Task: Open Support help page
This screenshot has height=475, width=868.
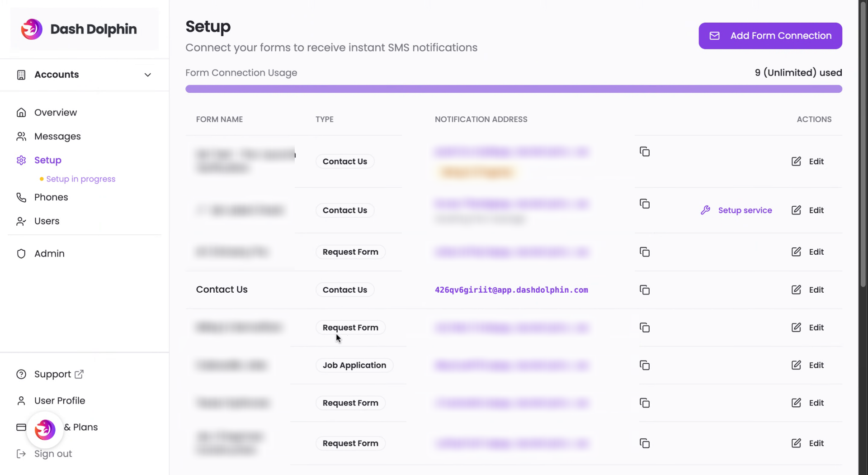Action: click(52, 374)
